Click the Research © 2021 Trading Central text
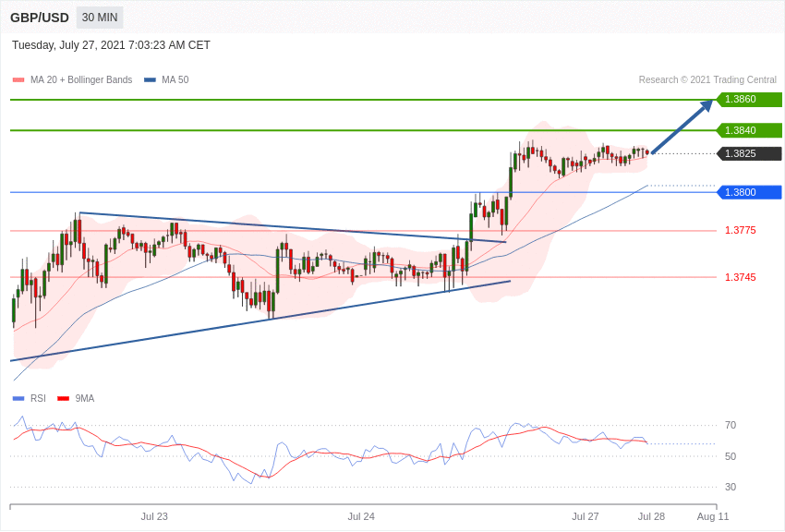The width and height of the screenshot is (785, 532). 707,80
